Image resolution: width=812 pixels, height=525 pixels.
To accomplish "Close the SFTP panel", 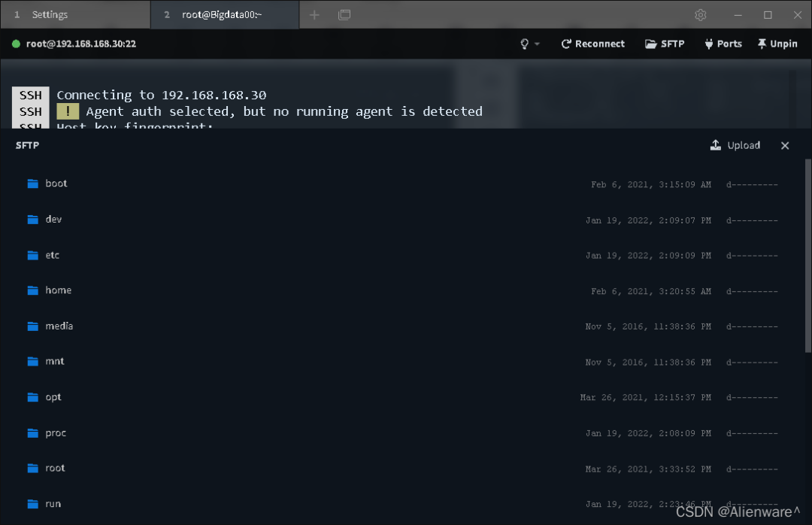I will pos(785,146).
